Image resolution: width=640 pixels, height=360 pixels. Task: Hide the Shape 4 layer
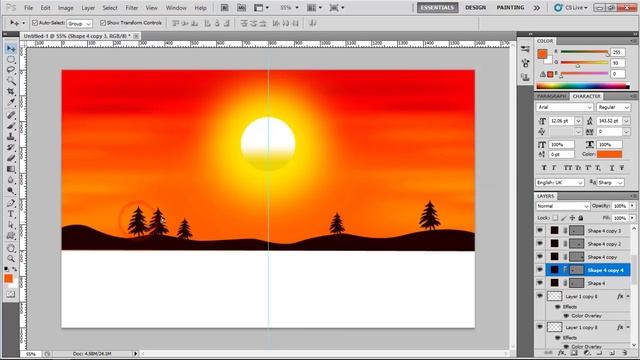(540, 283)
